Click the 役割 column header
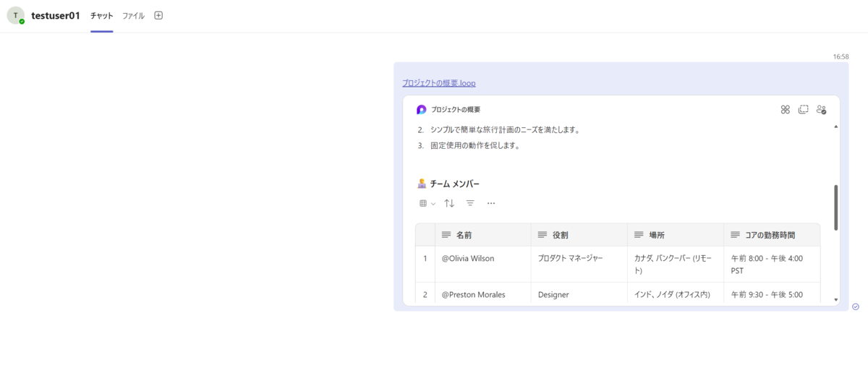 [579, 235]
